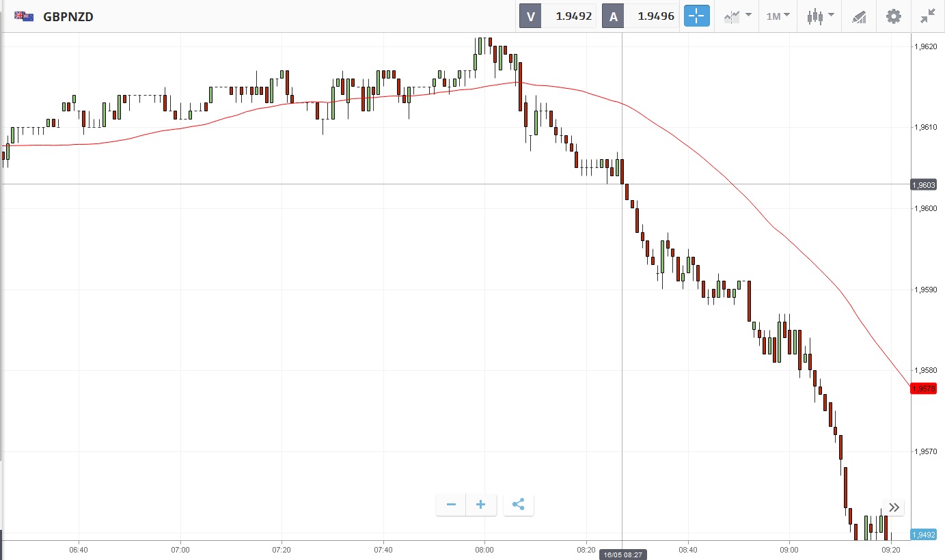Screen dimensions: 945x560
Task: Click the red moving average price label
Action: (x=927, y=388)
